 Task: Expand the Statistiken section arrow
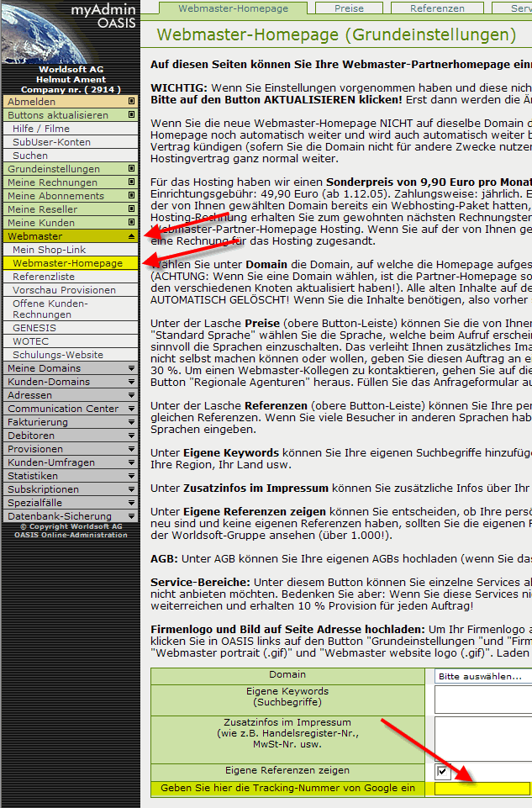pos(131,476)
